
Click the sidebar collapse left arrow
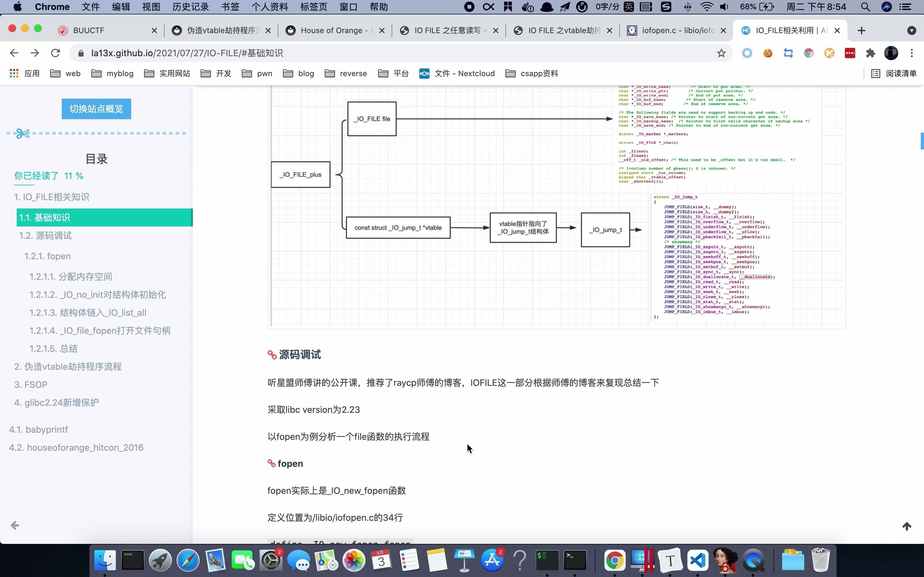click(x=15, y=526)
